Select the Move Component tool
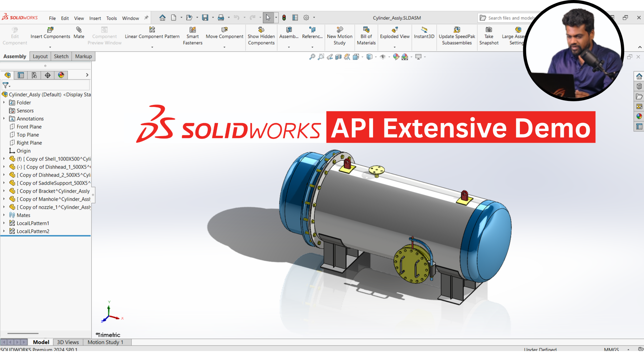The height and width of the screenshot is (362, 644). click(x=224, y=33)
